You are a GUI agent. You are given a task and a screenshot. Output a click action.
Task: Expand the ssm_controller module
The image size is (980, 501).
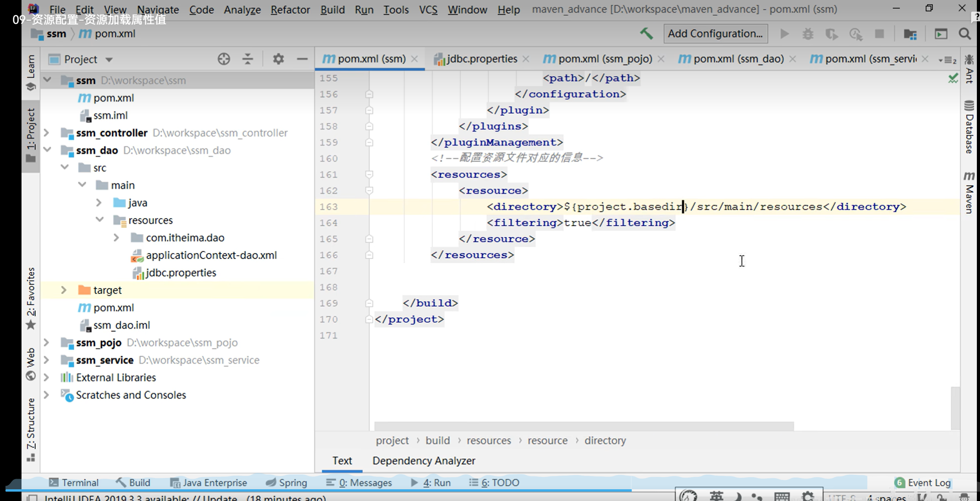(x=47, y=133)
